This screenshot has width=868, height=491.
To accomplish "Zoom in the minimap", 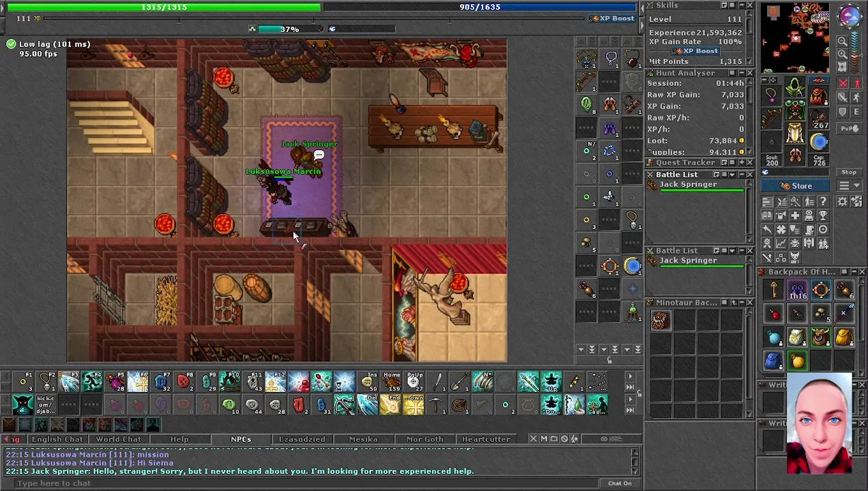I will click(843, 54).
